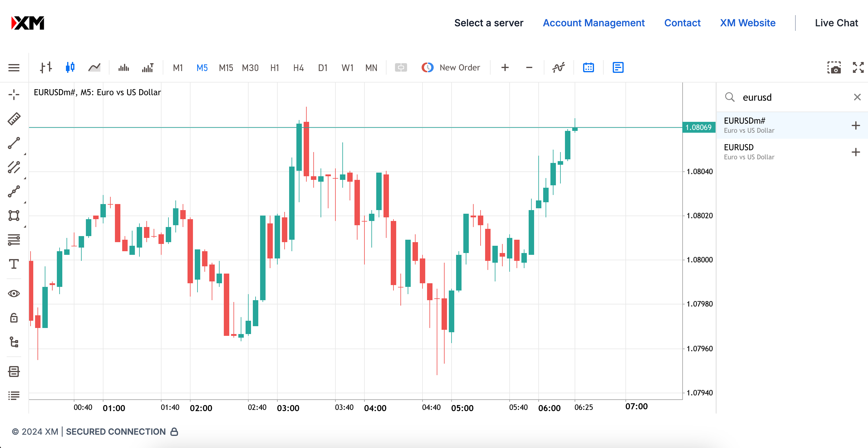Screen dimensions: 868x448
Task: Select M1 timeframe
Action: point(178,68)
